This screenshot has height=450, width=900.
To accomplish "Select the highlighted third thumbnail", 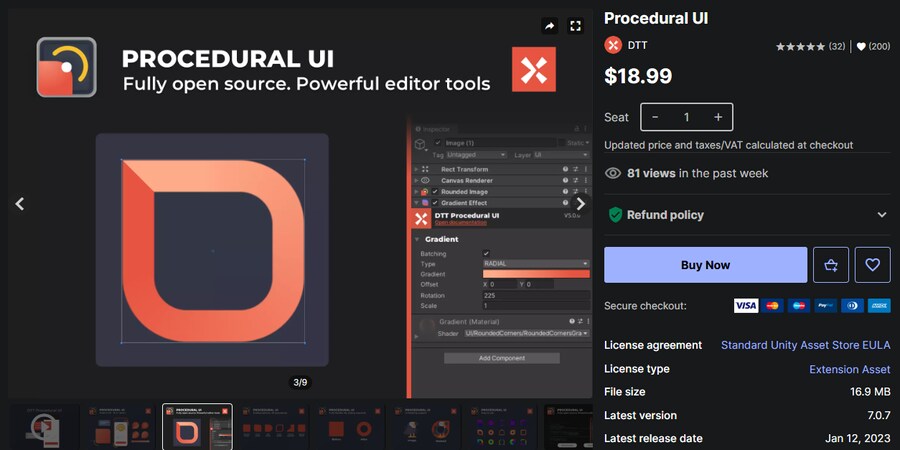I will click(197, 426).
